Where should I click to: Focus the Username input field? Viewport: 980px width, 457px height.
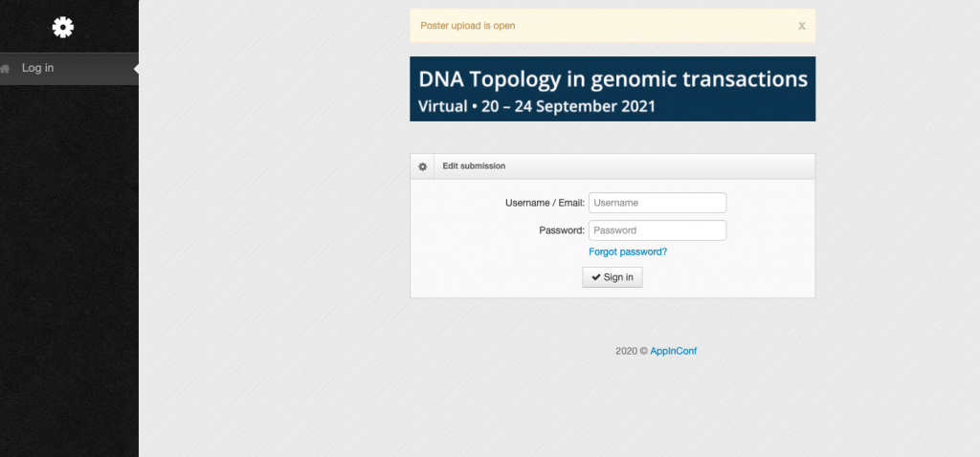tap(657, 203)
